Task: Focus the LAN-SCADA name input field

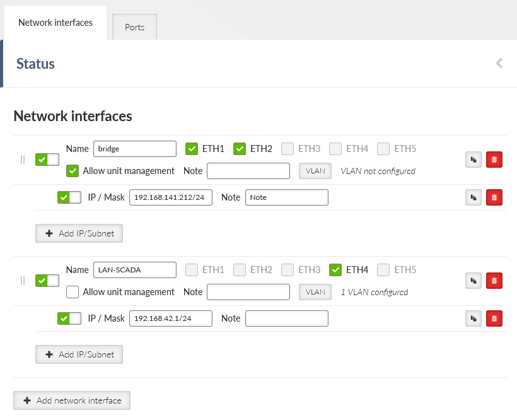Action: click(135, 270)
